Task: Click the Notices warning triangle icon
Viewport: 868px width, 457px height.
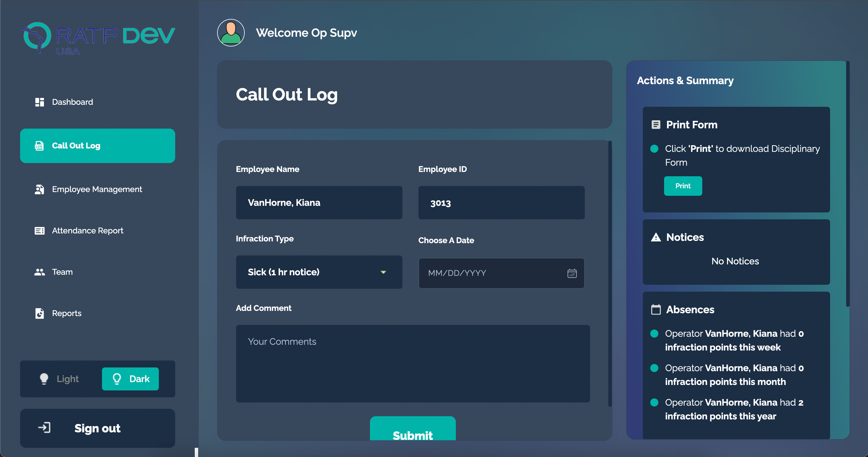Action: coord(656,237)
